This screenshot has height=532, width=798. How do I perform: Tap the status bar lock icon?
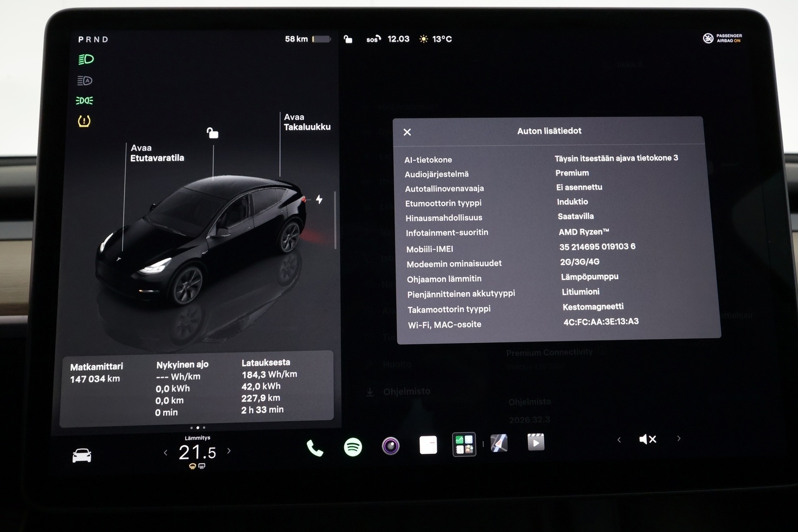(348, 39)
